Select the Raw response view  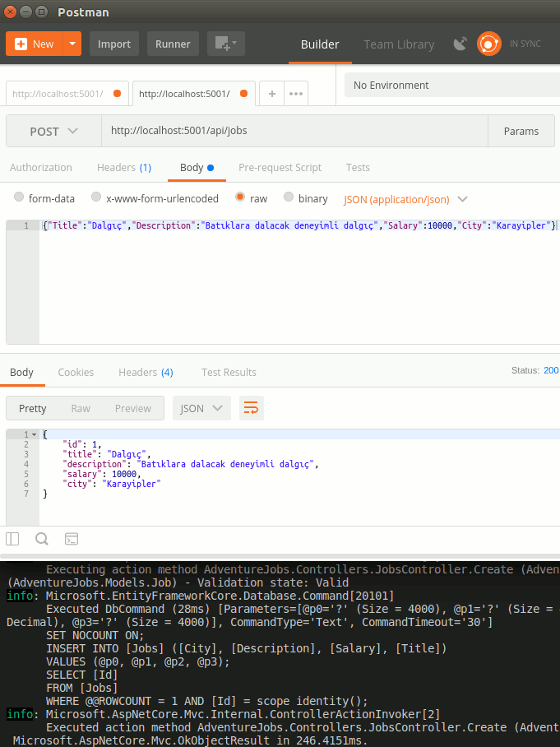(81, 408)
